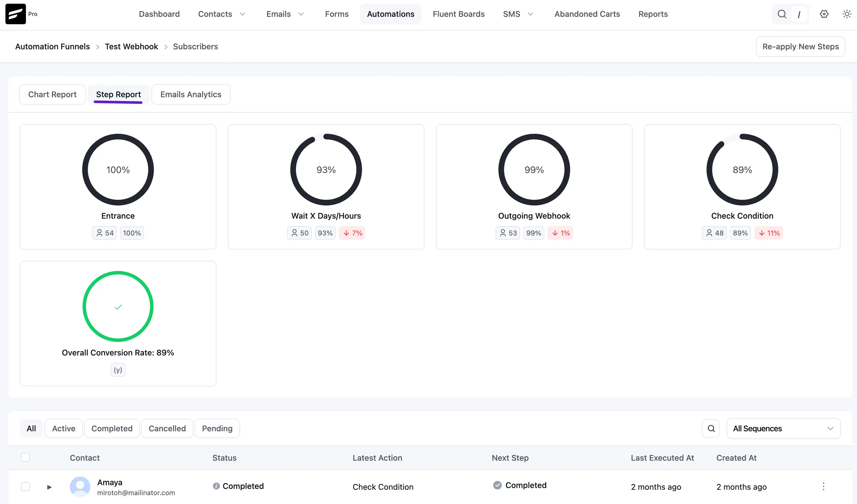Filter subscribers by Pending
The image size is (857, 504).
point(217,428)
